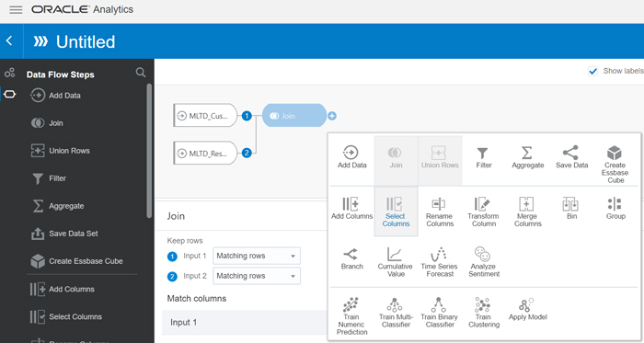Open the hamburger navigation menu
Image resolution: width=644 pixels, height=343 pixels.
point(16,9)
